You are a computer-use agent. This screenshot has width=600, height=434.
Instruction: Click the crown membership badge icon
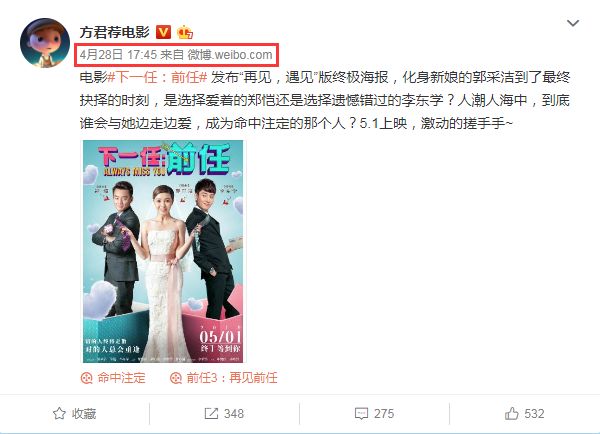185,33
